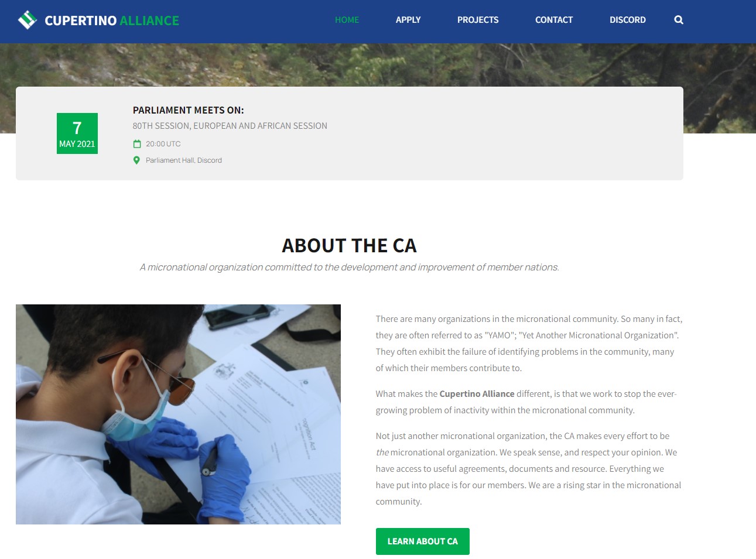
Task: Open the search magnifier icon in navbar
Action: (x=679, y=20)
